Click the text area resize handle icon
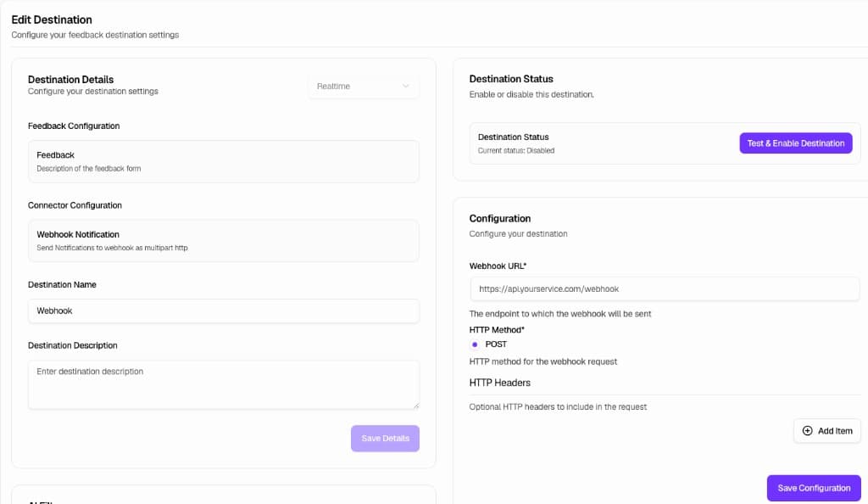868x504 pixels. tap(415, 406)
